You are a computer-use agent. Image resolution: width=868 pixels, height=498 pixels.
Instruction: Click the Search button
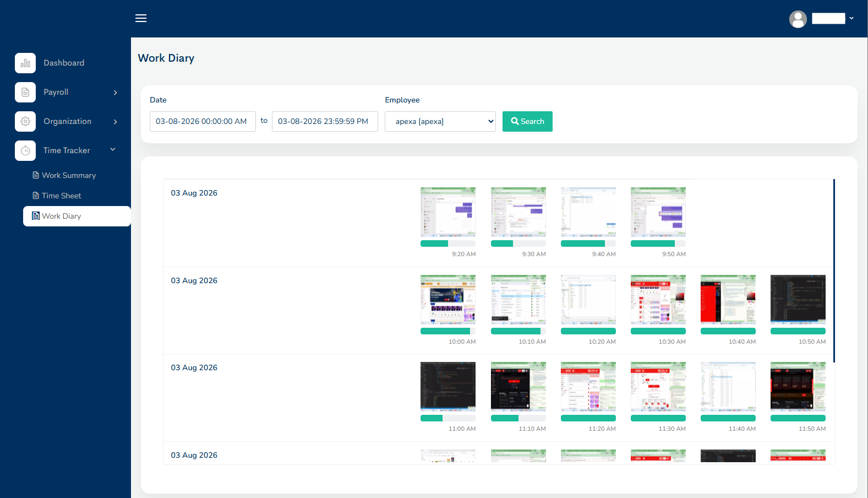click(x=527, y=121)
